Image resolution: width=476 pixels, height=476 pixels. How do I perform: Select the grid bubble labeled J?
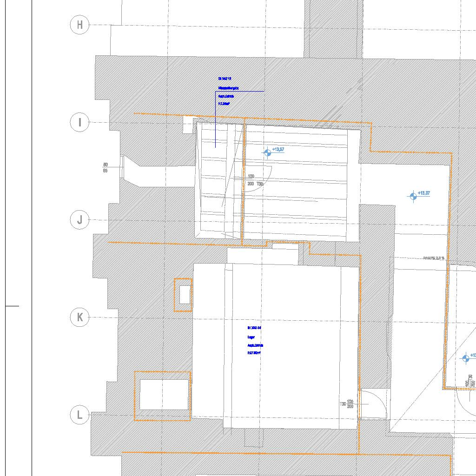[79, 220]
